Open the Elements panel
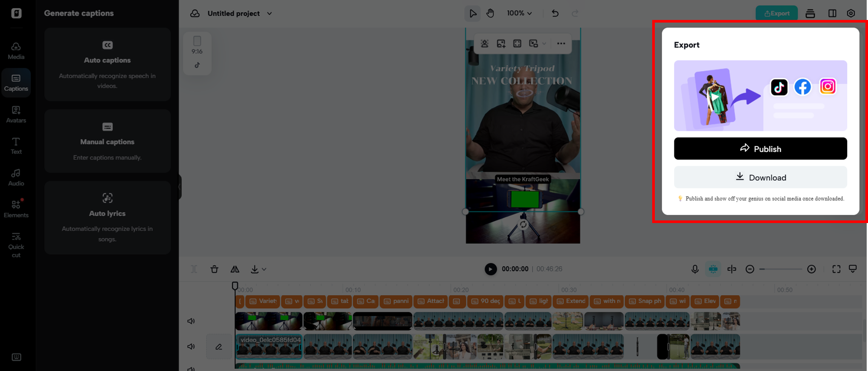Screen dimensions: 868x371 pyautogui.click(x=16, y=209)
